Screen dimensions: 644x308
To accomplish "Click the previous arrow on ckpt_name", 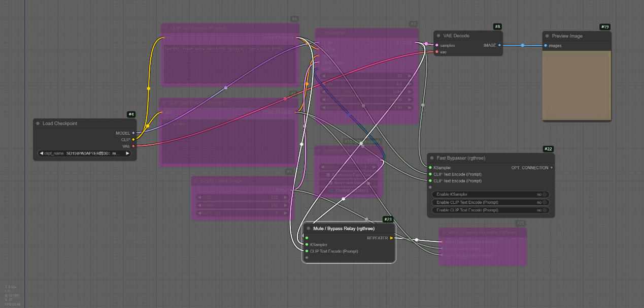I will click(41, 153).
